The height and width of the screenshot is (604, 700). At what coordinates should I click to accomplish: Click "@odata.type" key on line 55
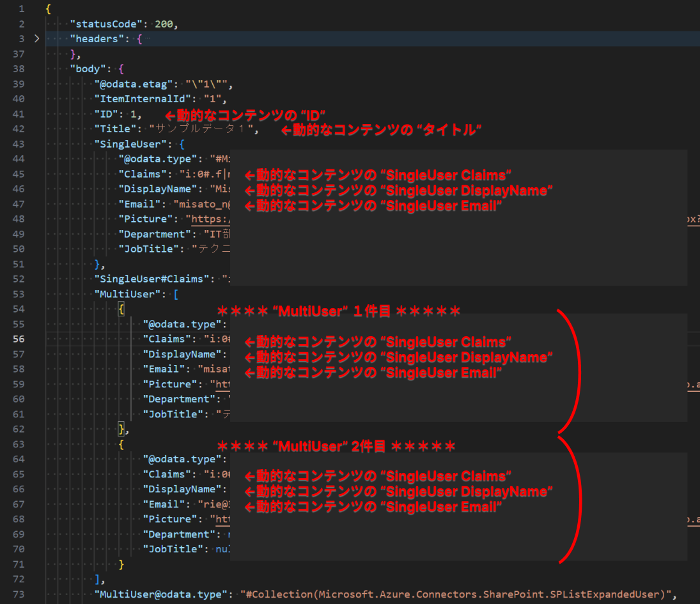pos(182,324)
